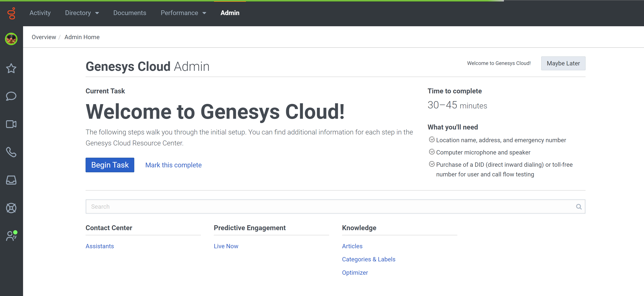Image resolution: width=644 pixels, height=296 pixels.
Task: Click checkmark beside Purchase of a DID
Action: (431, 164)
